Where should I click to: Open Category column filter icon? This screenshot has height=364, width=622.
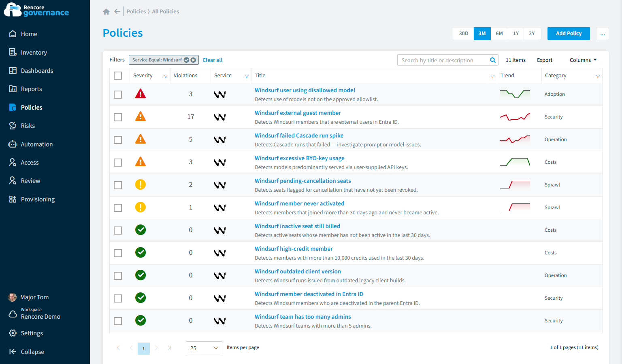[x=597, y=76]
